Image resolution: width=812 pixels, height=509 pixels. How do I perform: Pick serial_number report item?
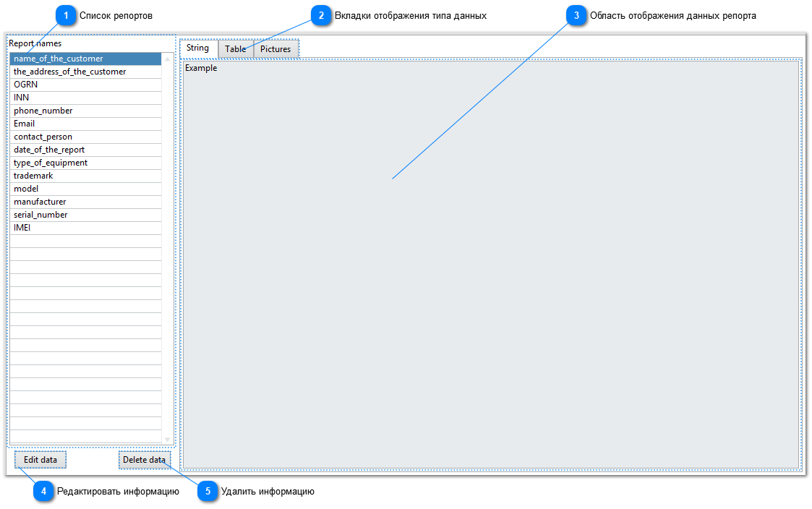[x=40, y=215]
